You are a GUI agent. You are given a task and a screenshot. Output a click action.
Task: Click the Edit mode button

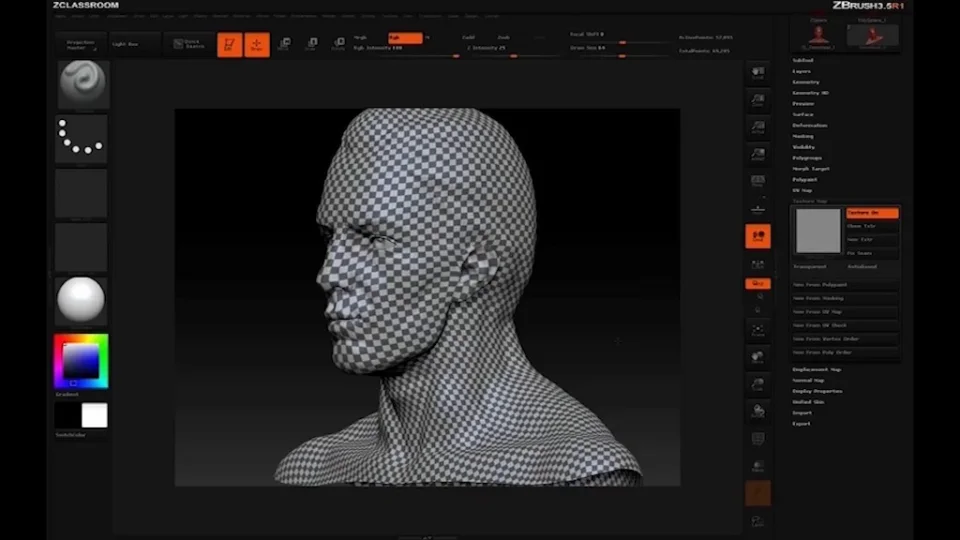(x=230, y=44)
